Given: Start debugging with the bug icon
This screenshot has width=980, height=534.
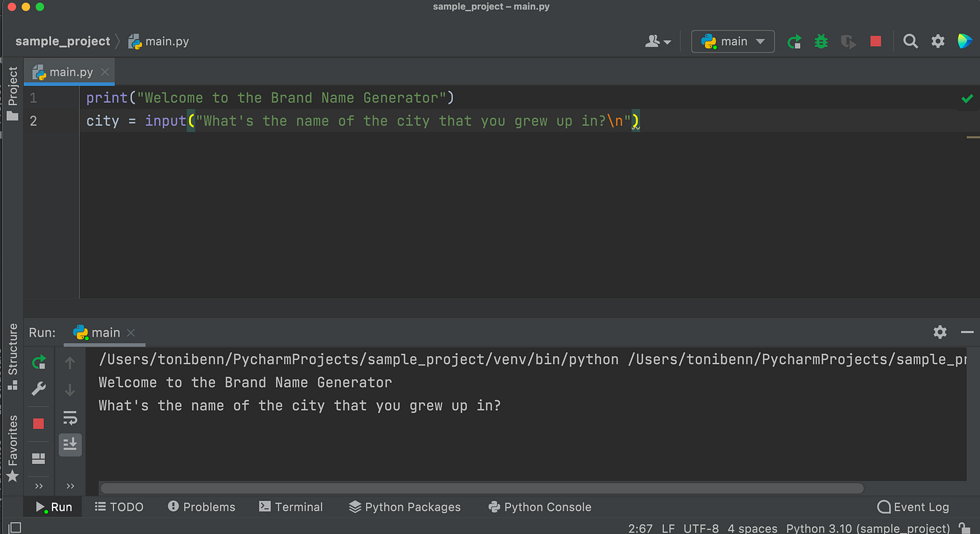Looking at the screenshot, I should pos(820,41).
